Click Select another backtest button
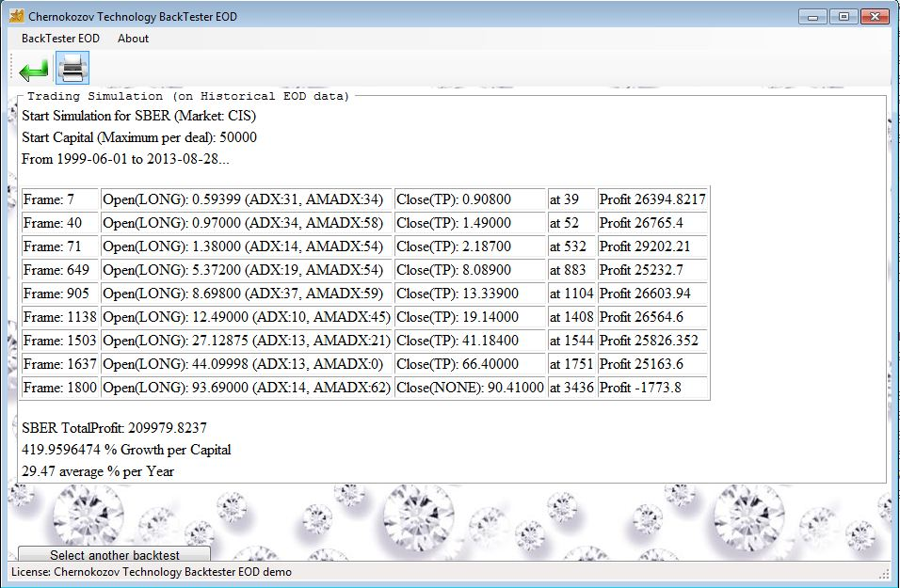The image size is (900, 588). [x=114, y=554]
